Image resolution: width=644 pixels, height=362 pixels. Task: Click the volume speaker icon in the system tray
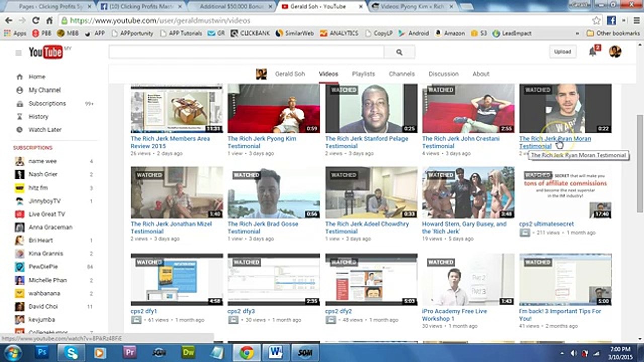(x=574, y=353)
